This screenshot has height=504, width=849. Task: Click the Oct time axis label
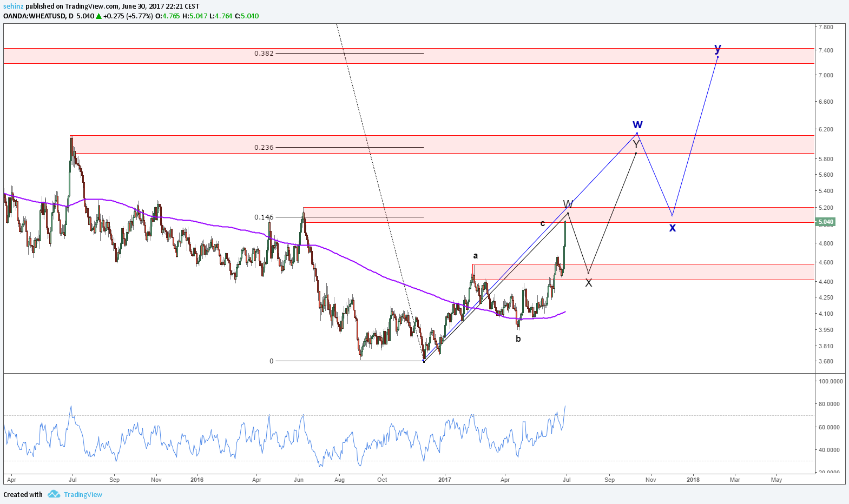pyautogui.click(x=382, y=480)
